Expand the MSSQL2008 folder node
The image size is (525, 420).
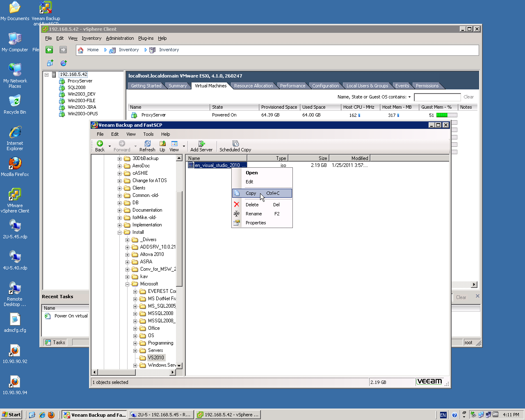135,313
